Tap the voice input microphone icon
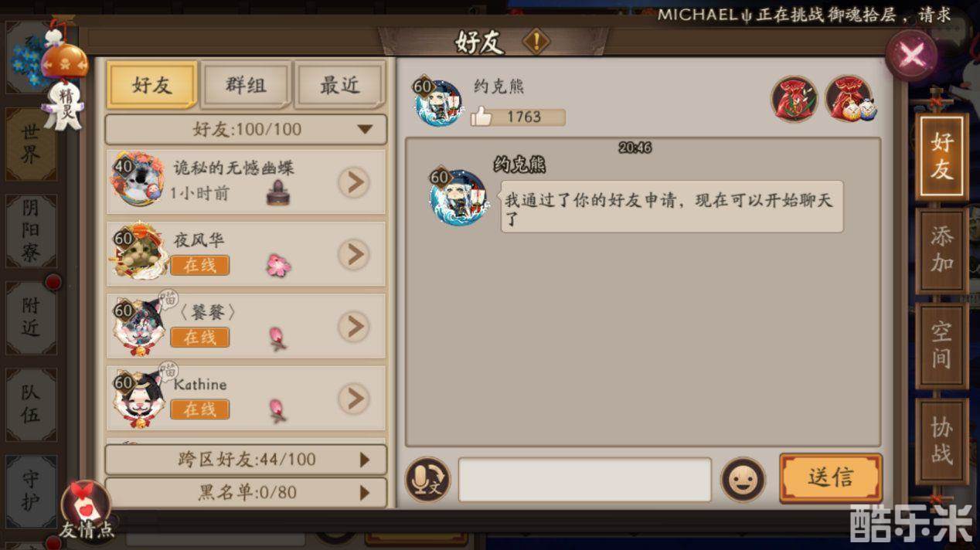 click(427, 480)
